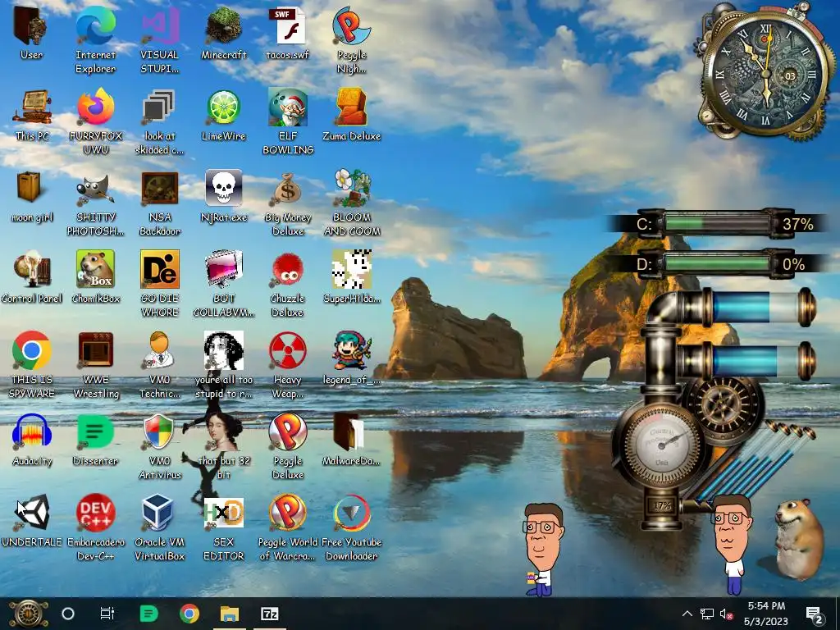Open the green Dissenter taskbar icon
Viewport: 840px width, 630px height.
click(148, 614)
